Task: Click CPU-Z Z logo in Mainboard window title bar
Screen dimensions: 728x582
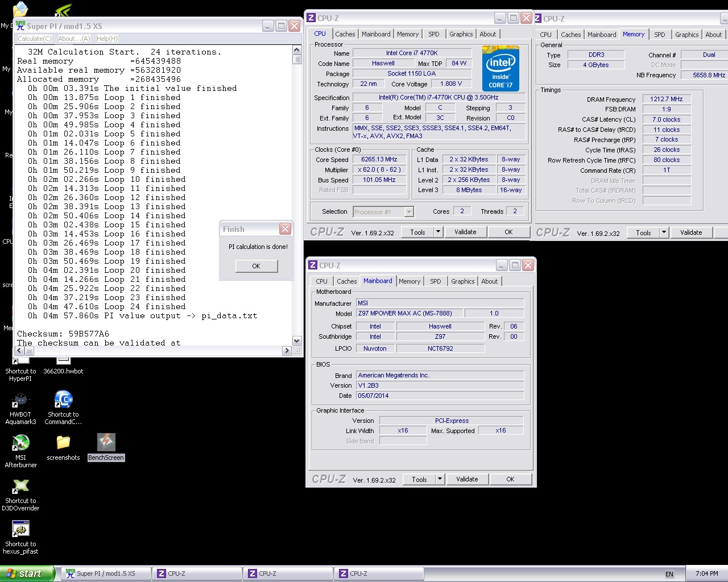Action: [x=312, y=265]
